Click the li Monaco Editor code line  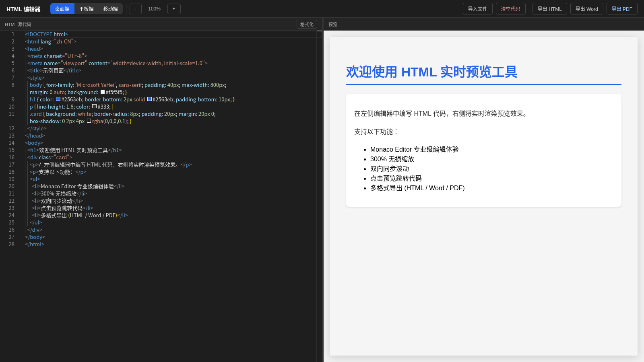click(78, 186)
